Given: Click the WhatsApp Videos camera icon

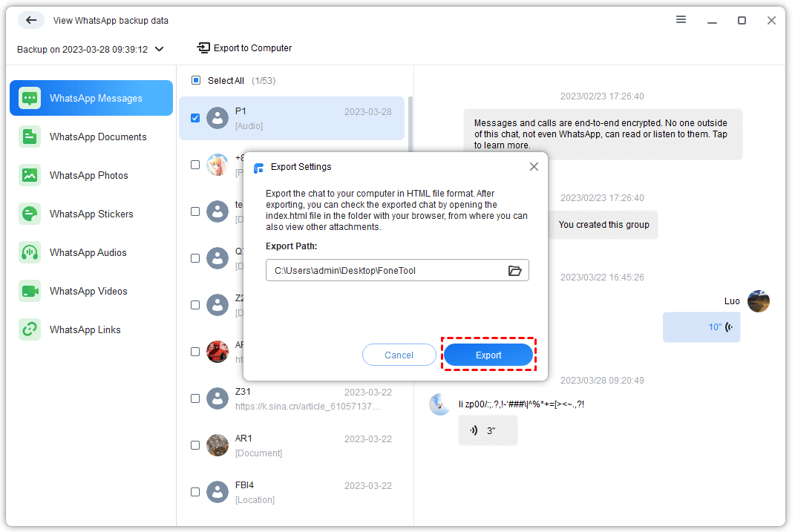Looking at the screenshot, I should click(30, 291).
